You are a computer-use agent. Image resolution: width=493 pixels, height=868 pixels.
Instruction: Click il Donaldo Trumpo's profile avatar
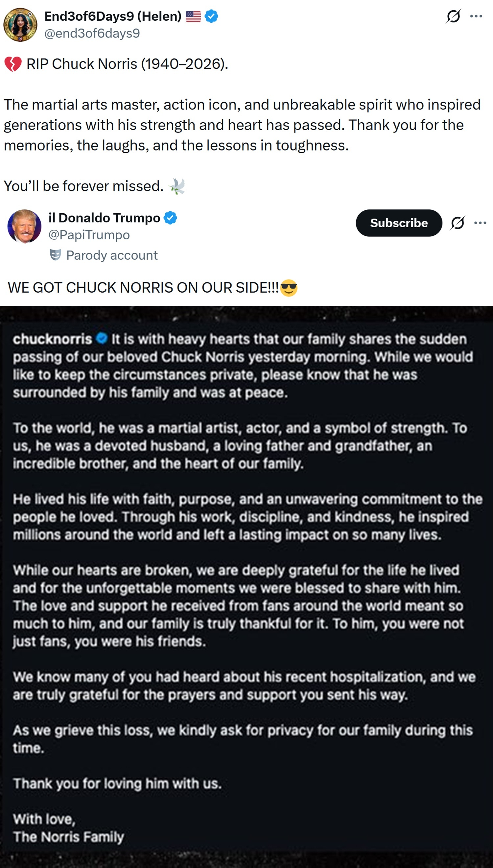24,226
